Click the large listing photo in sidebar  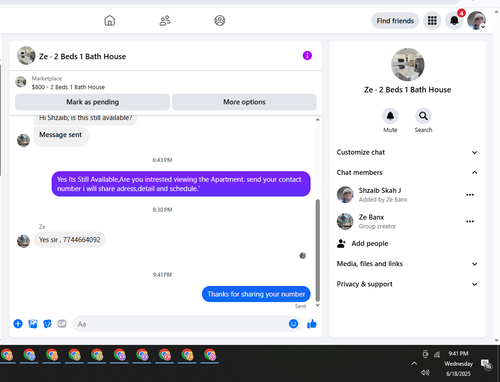408,64
